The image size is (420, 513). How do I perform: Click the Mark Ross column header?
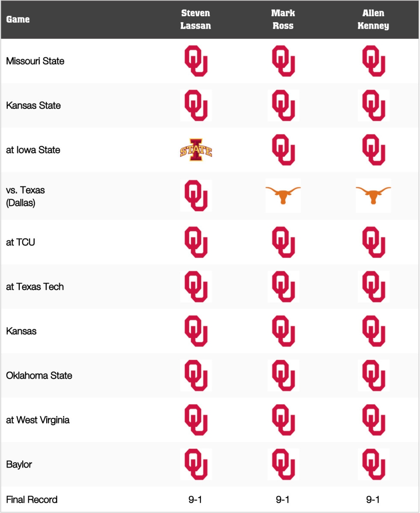tap(283, 20)
